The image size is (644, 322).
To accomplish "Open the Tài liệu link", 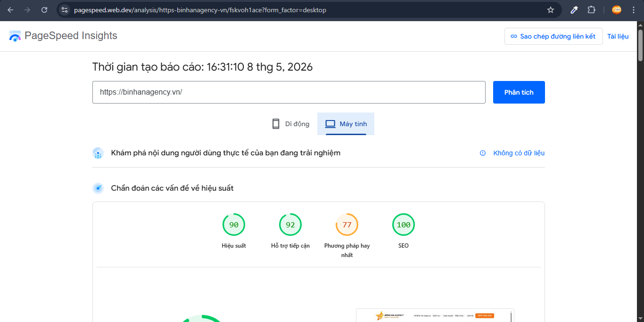I will coord(618,36).
